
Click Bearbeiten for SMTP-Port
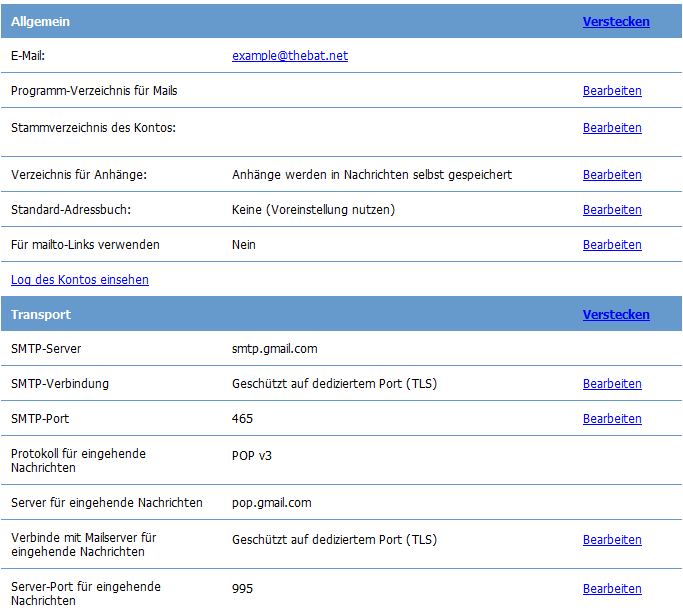click(612, 418)
